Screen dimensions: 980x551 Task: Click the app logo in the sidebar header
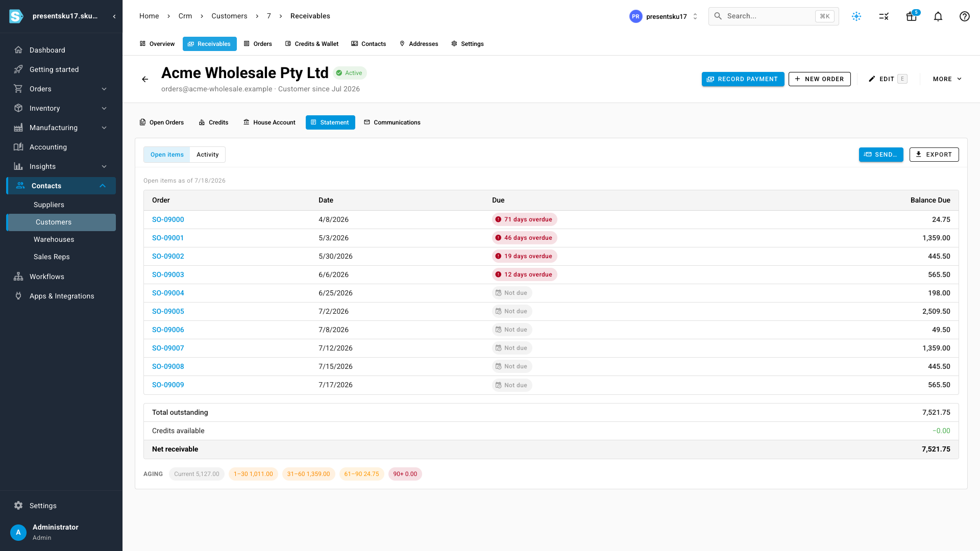(16, 16)
